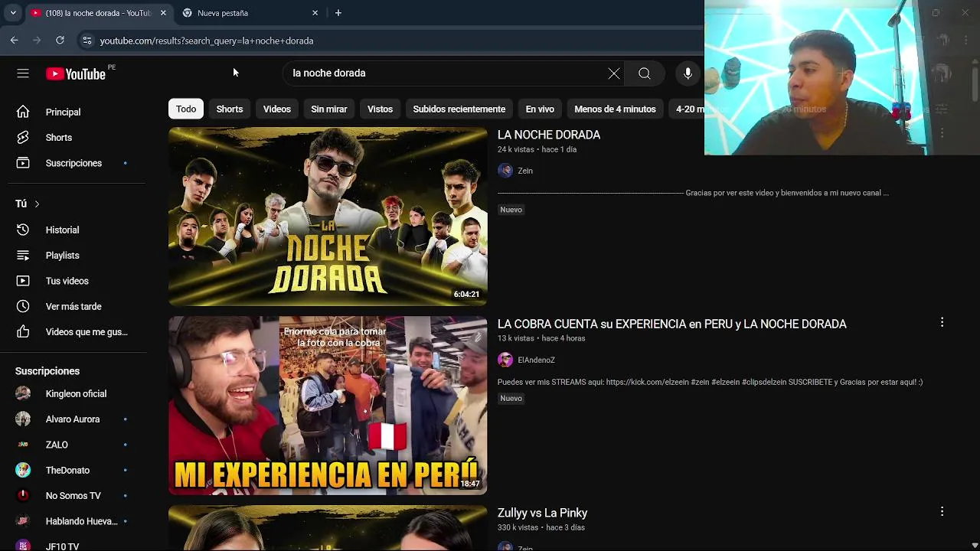
Task: Click the browser address bar URL
Action: pos(207,41)
